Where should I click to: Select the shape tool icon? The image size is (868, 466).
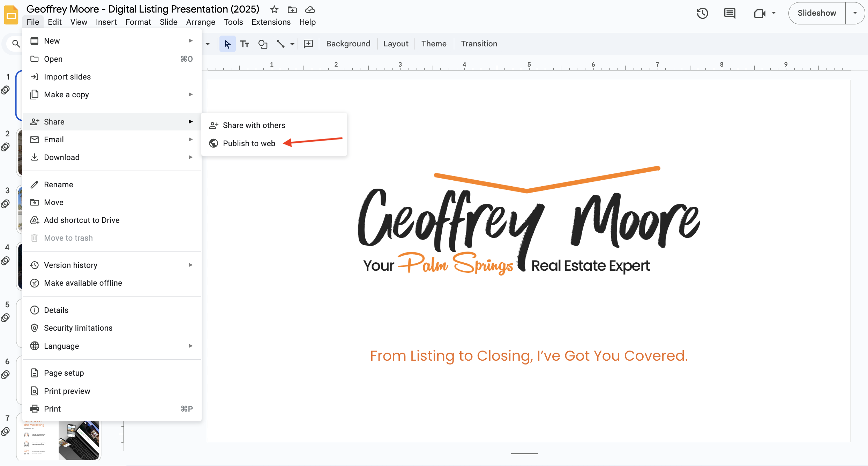pos(262,44)
